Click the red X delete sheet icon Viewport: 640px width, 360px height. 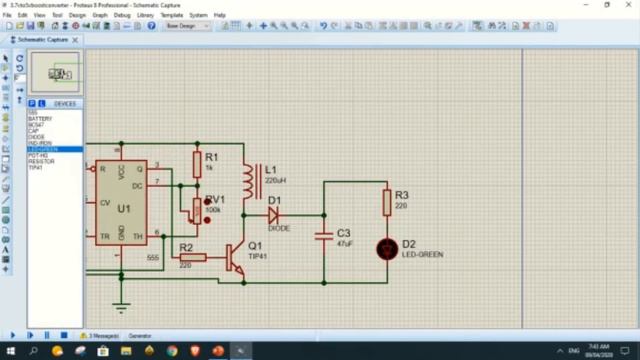point(526,26)
